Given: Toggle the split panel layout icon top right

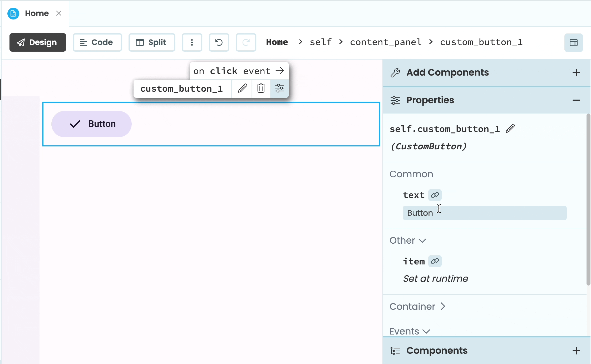Looking at the screenshot, I should click(x=573, y=42).
